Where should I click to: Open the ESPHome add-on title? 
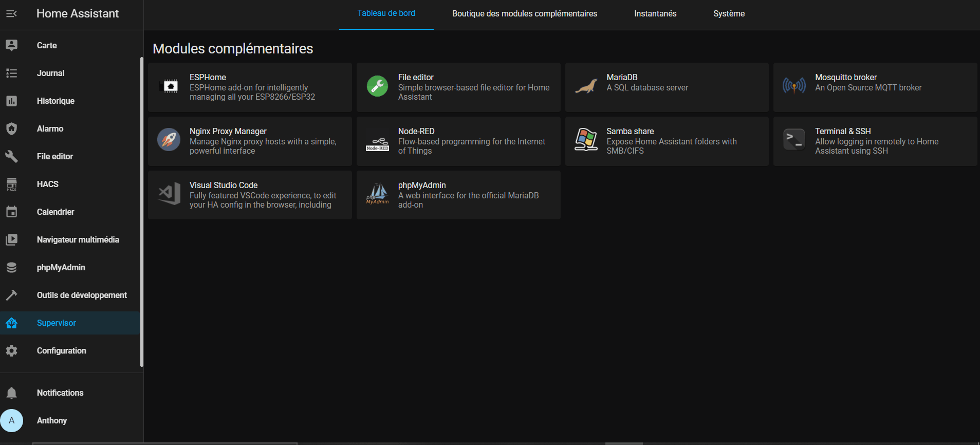point(208,77)
